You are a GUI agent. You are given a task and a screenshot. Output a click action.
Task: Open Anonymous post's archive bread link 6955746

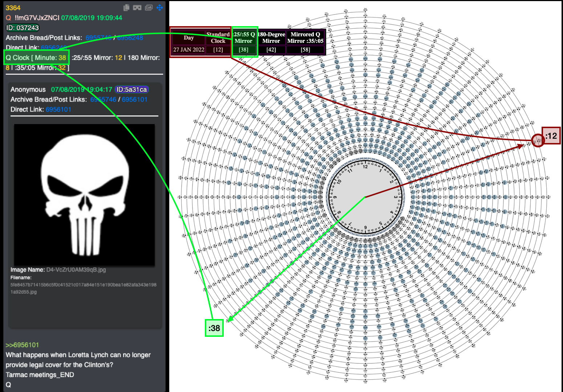click(x=103, y=99)
